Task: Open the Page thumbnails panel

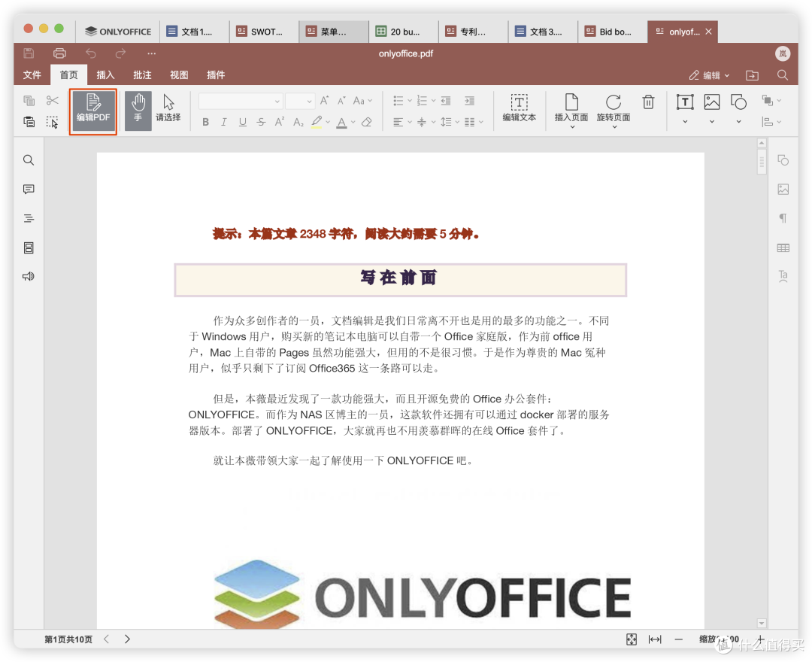Action: pos(29,247)
